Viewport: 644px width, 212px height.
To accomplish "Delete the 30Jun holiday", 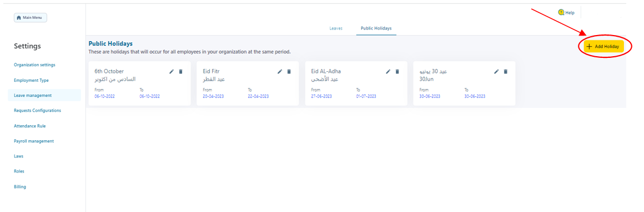I will [x=506, y=72].
